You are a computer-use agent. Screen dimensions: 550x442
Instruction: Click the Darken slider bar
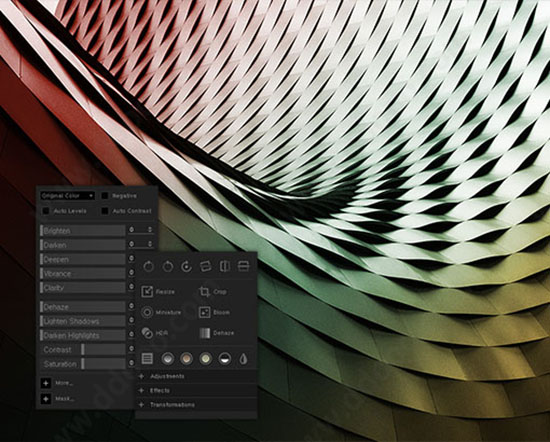[83, 245]
